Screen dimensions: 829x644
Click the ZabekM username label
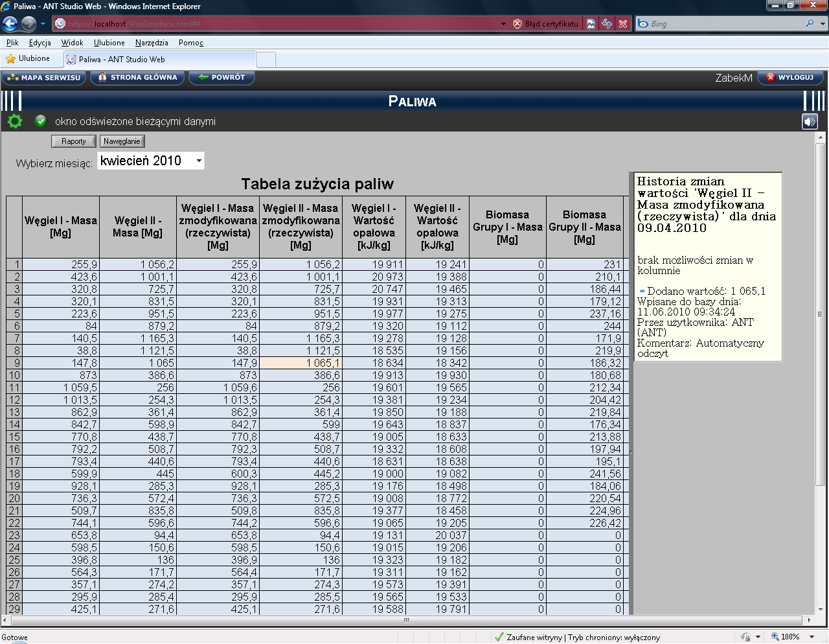pos(734,78)
